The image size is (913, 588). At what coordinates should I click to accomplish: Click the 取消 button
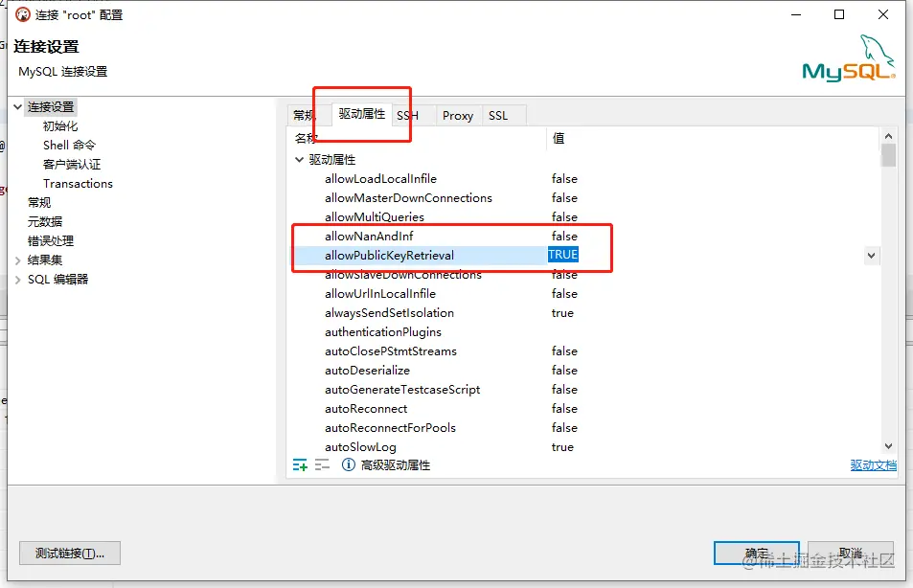851,554
